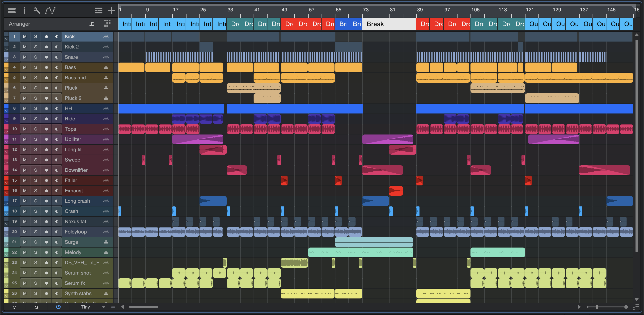Open the track list panel icon
The image size is (644, 315).
click(x=12, y=10)
